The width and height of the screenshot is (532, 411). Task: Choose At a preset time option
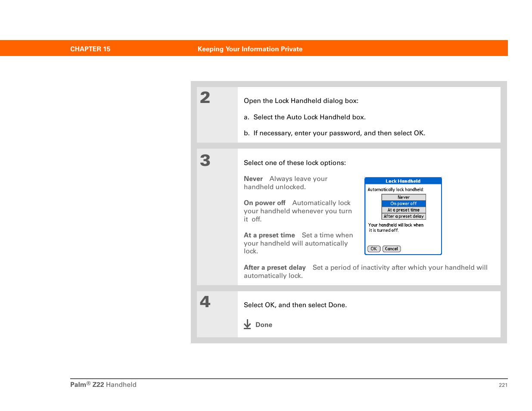click(x=404, y=210)
